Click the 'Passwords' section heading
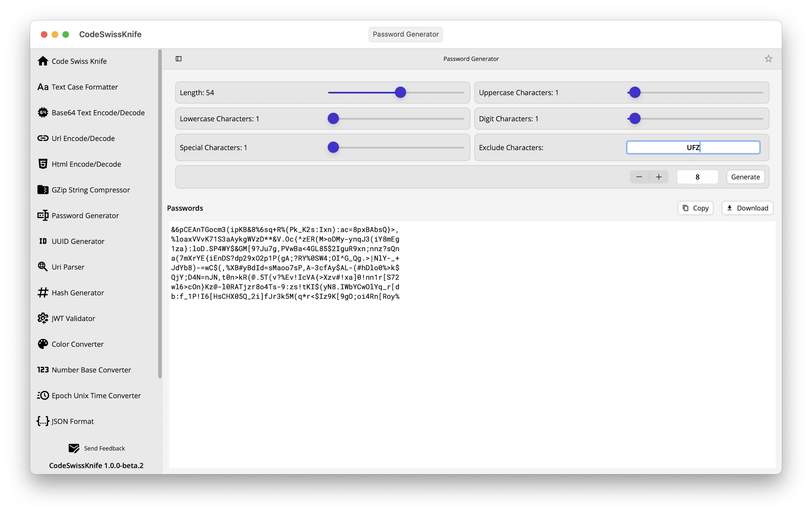Screen dimensions: 812x514 click(185, 208)
